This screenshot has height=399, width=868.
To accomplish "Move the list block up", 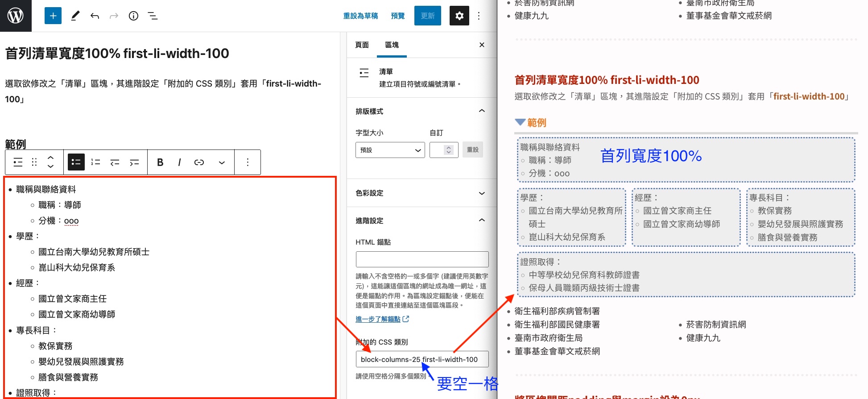I will (51, 158).
